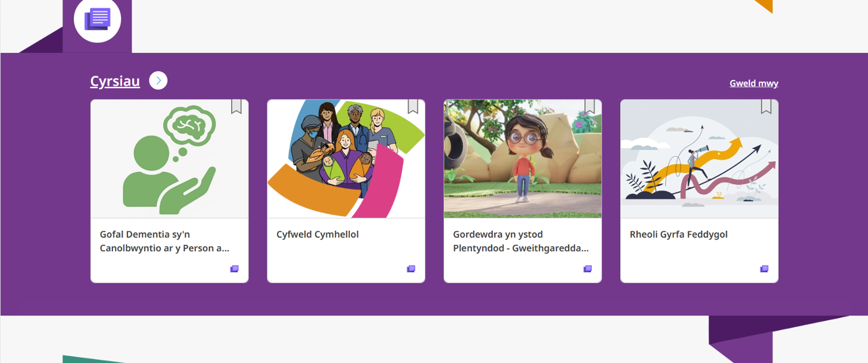Follow the Gweld mwy link
868x363 pixels.
[x=754, y=83]
